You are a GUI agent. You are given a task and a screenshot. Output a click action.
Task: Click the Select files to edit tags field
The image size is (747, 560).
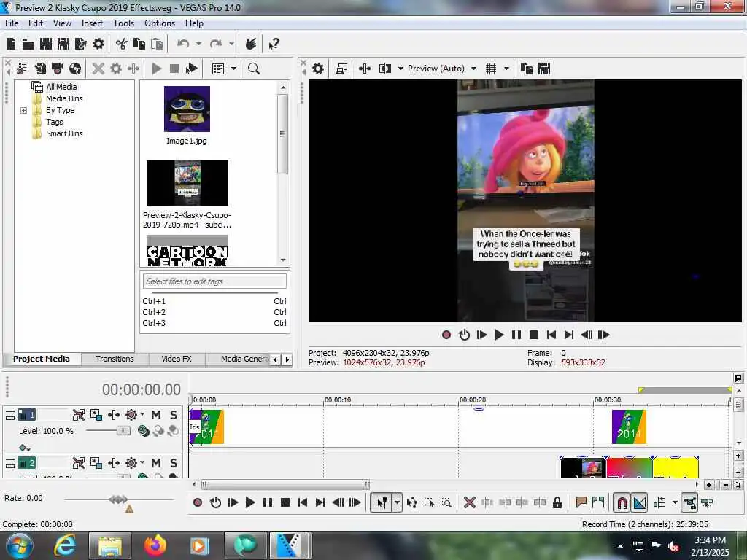[214, 281]
